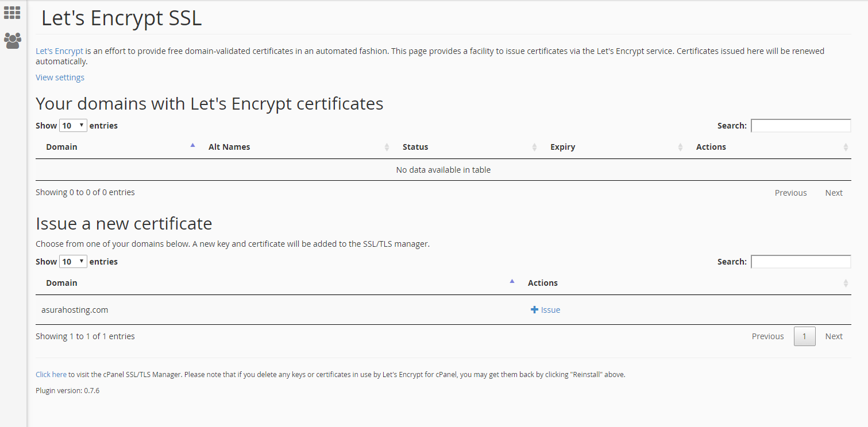Click Previous in certificates table pagination
Screen dimensions: 868x427
(790, 193)
